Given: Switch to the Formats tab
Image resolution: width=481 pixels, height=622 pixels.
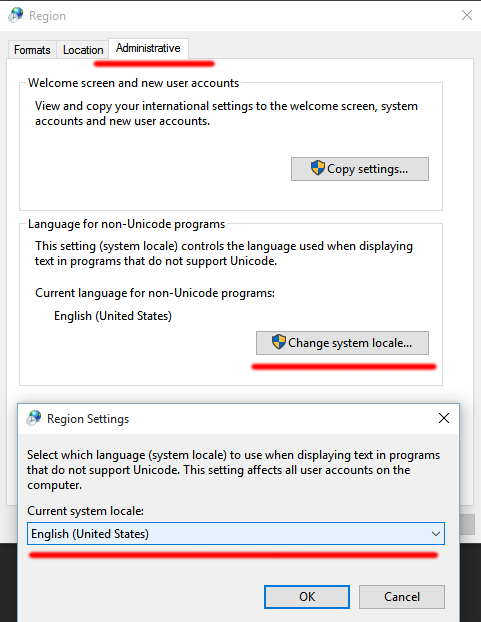Looking at the screenshot, I should pyautogui.click(x=32, y=50).
